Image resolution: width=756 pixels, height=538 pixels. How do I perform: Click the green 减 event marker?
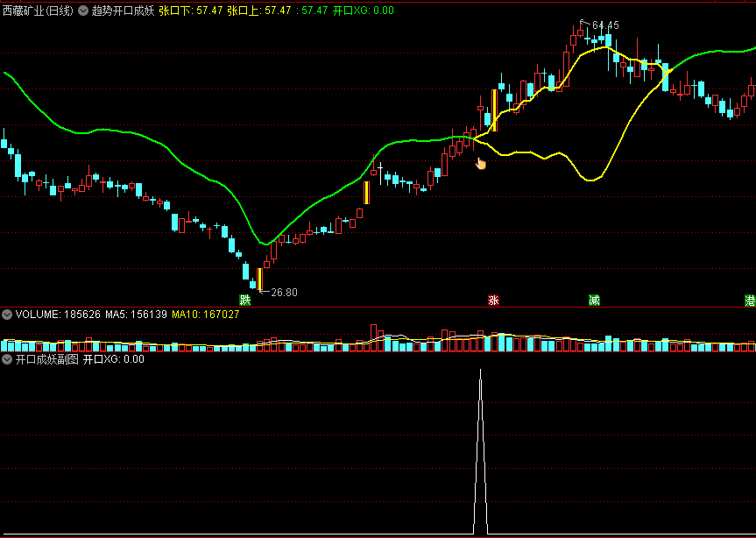click(x=594, y=301)
